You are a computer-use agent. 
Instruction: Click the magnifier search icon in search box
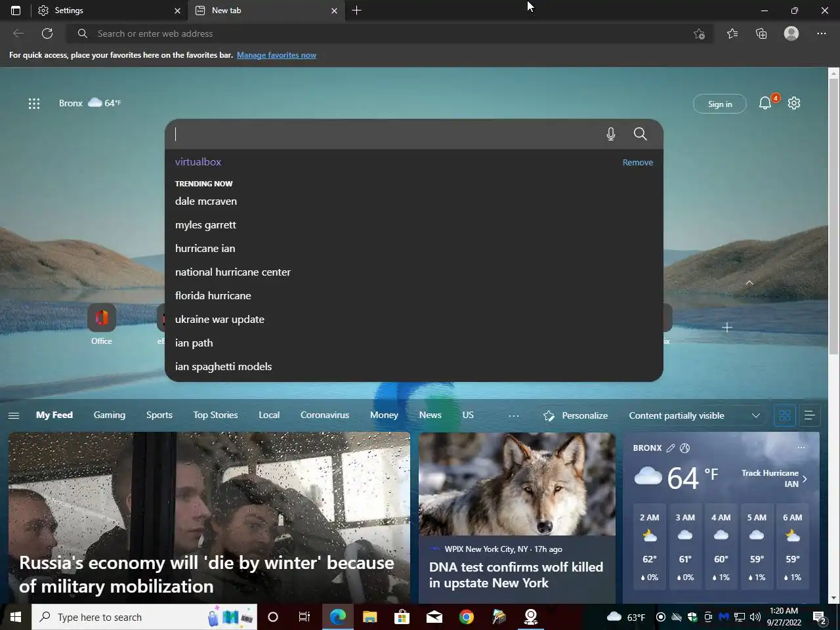pyautogui.click(x=640, y=134)
